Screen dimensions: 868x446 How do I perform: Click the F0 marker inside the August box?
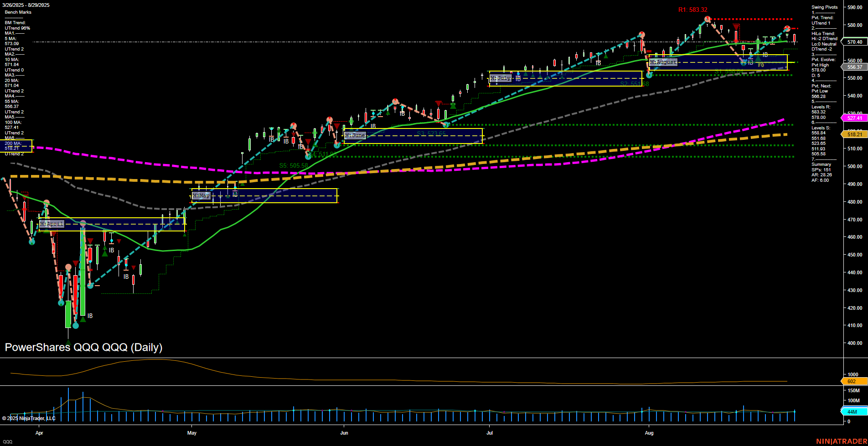pos(761,65)
